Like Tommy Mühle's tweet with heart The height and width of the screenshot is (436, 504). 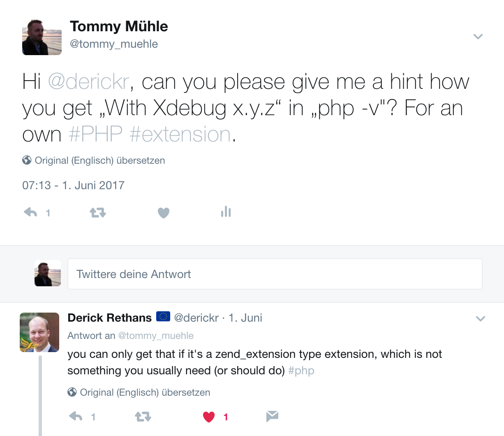[164, 213]
